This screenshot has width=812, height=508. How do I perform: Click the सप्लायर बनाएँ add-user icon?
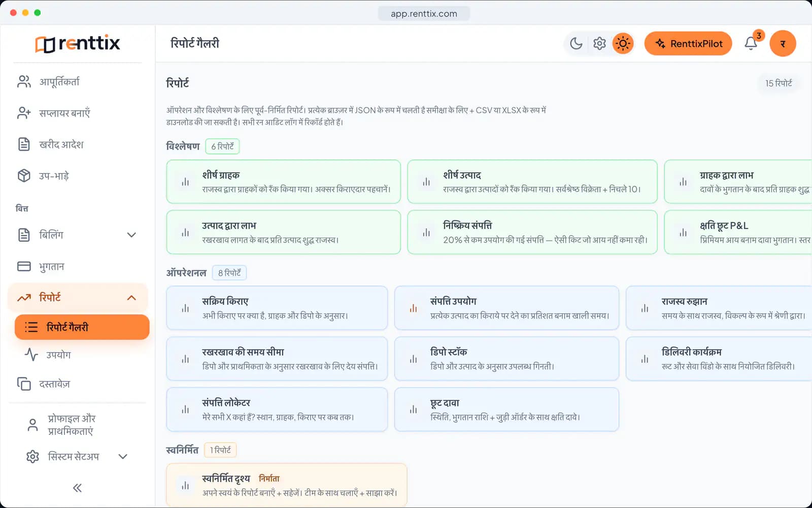pyautogui.click(x=24, y=113)
